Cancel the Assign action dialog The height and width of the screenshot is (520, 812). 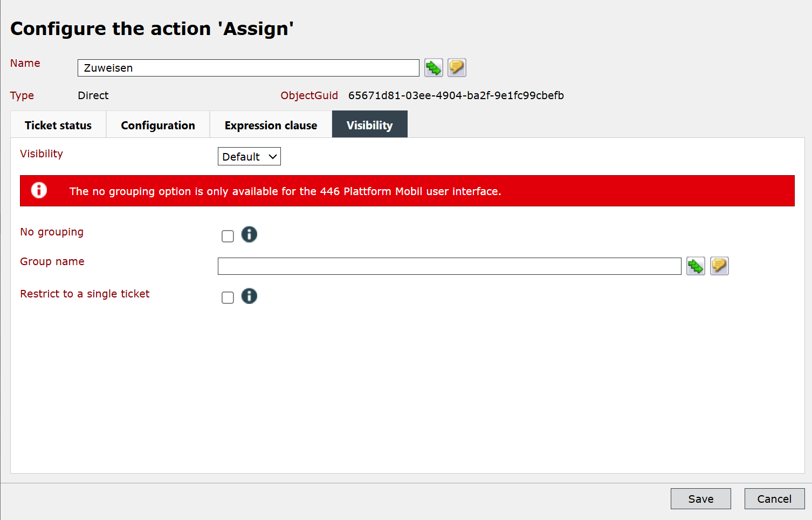tap(774, 499)
